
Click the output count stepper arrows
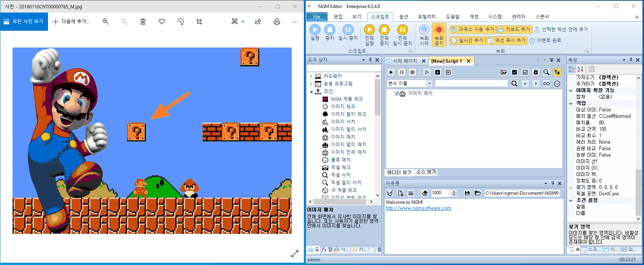(454, 193)
